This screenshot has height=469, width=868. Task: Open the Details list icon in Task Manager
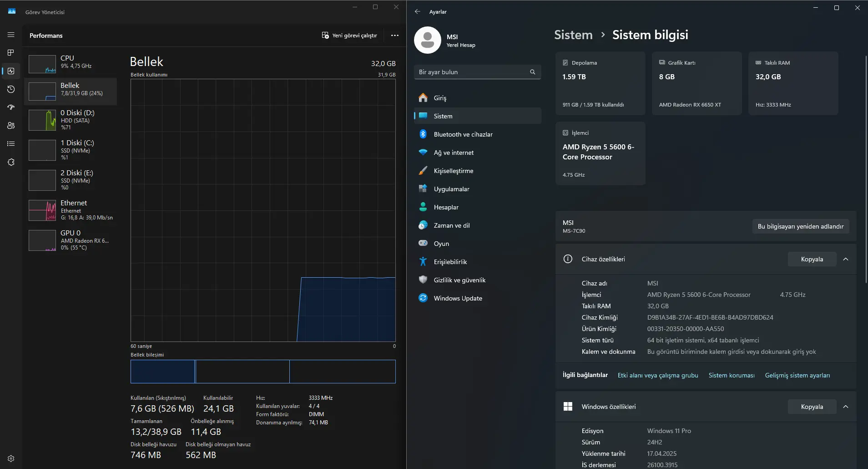[11, 144]
